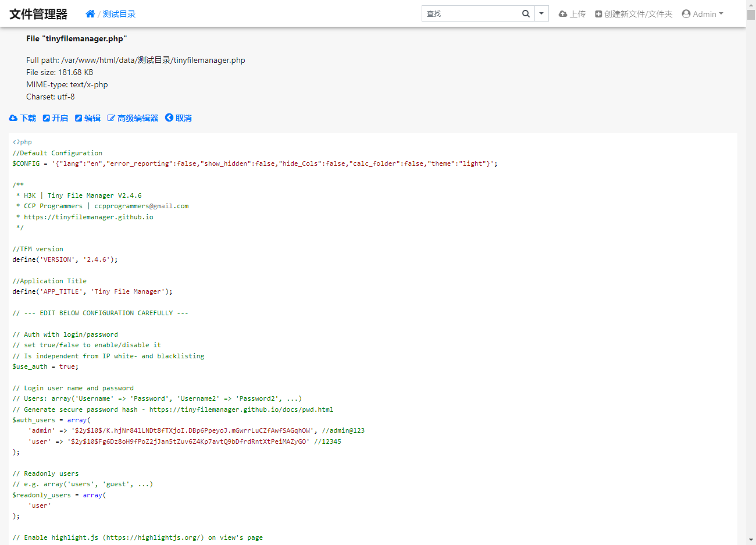The image size is (756, 545).
Task: Focus the 查找 search field
Action: tap(470, 13)
